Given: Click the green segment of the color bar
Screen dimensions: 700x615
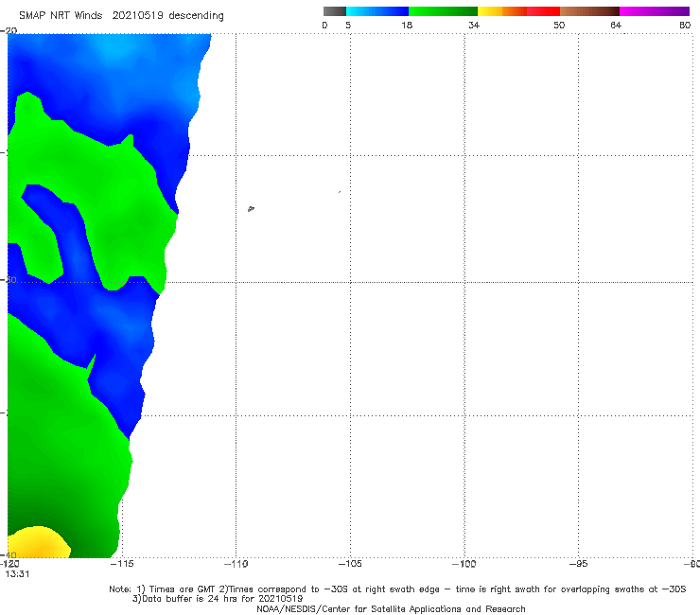Looking at the screenshot, I should coord(443,11).
